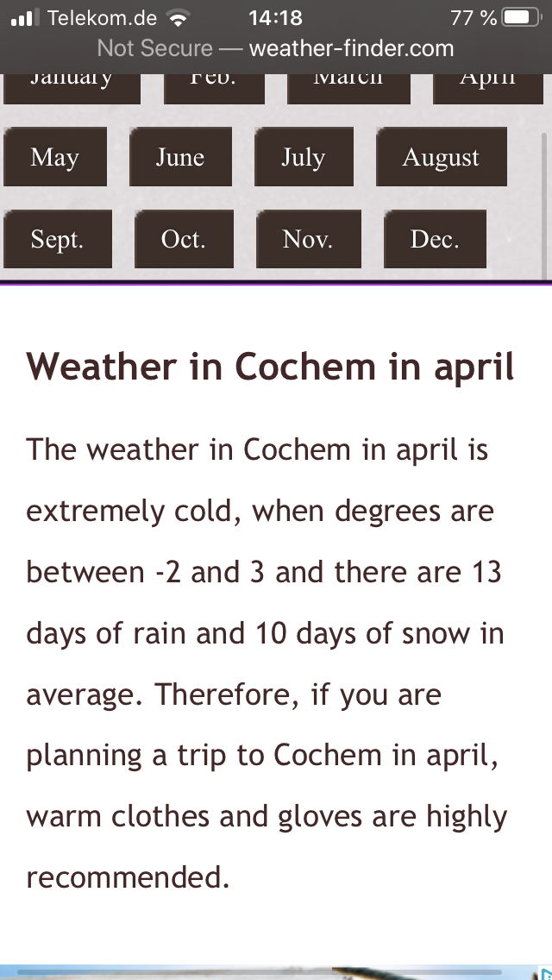
Task: Tap the Wi-Fi signal icon
Action: [179, 18]
